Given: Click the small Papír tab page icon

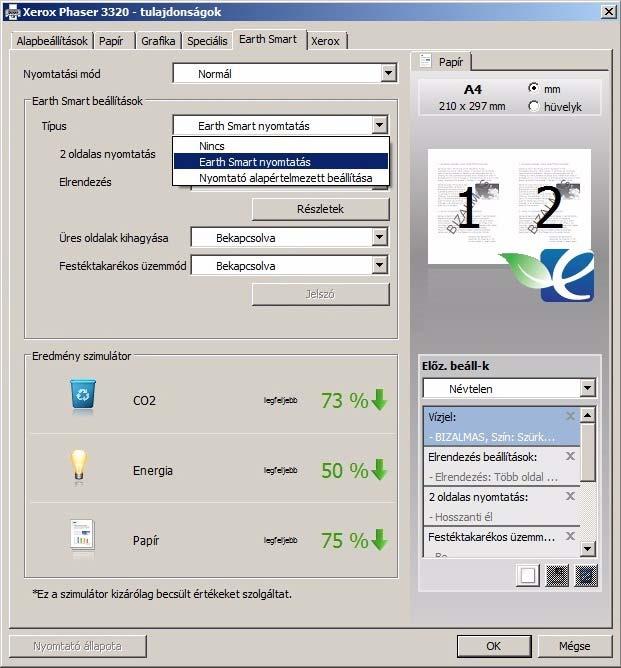Looking at the screenshot, I should (x=425, y=61).
